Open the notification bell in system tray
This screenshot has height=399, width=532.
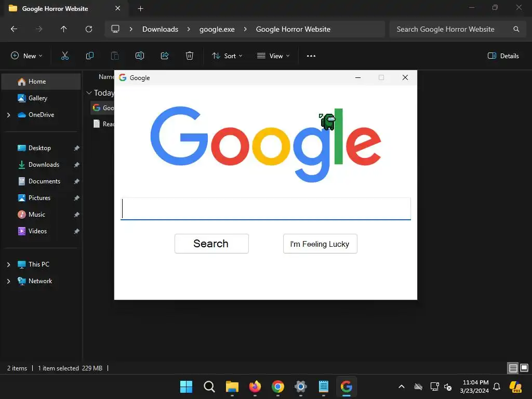[497, 387]
